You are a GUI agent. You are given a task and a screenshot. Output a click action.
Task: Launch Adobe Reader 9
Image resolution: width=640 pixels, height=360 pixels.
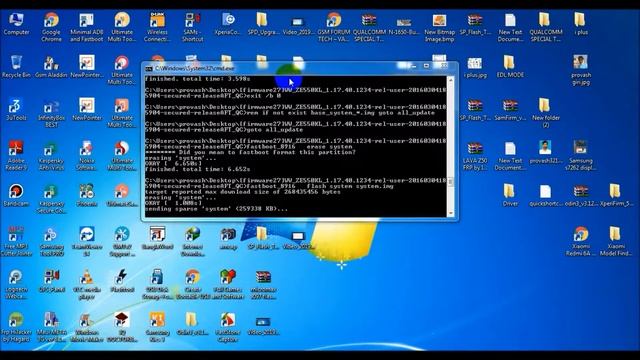[16, 156]
